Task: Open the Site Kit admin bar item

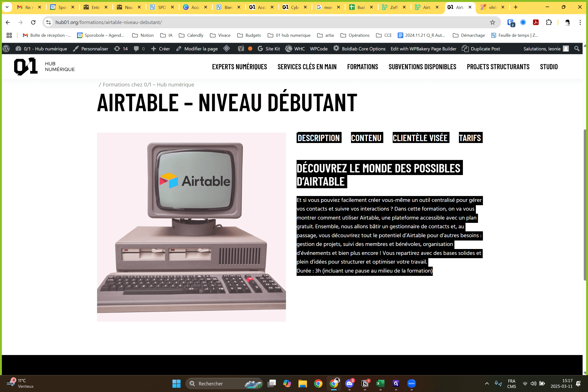Action: (269, 49)
